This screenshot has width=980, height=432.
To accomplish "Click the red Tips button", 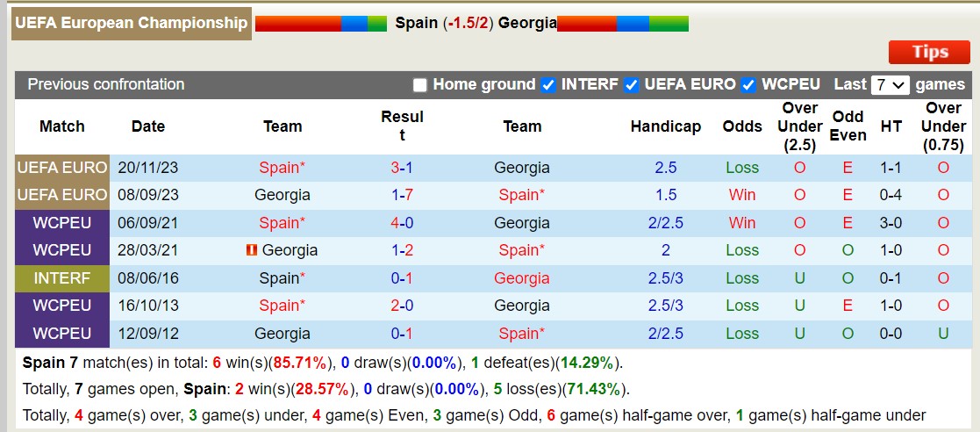I will pyautogui.click(x=929, y=52).
